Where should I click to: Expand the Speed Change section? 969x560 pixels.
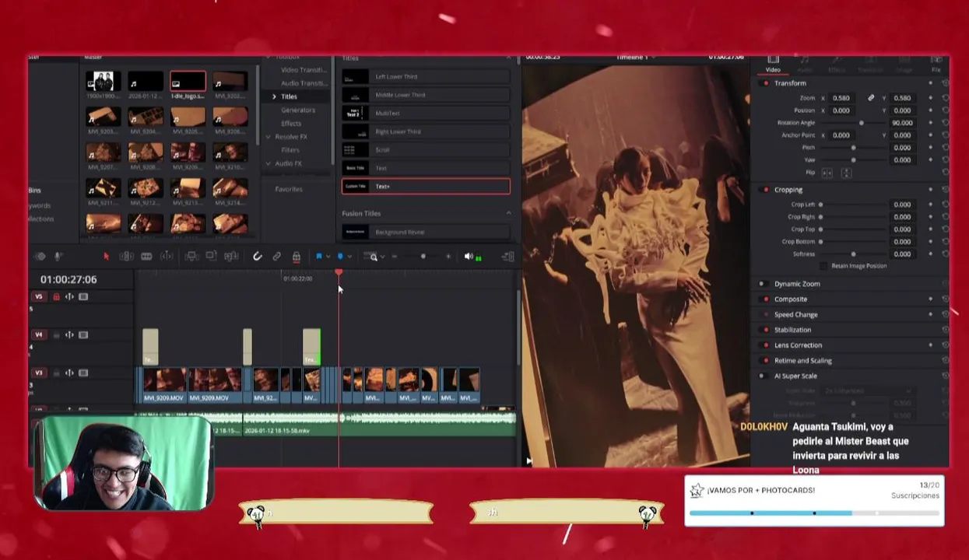(796, 315)
